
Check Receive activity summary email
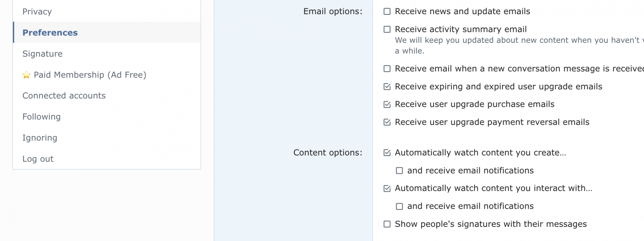click(x=387, y=30)
